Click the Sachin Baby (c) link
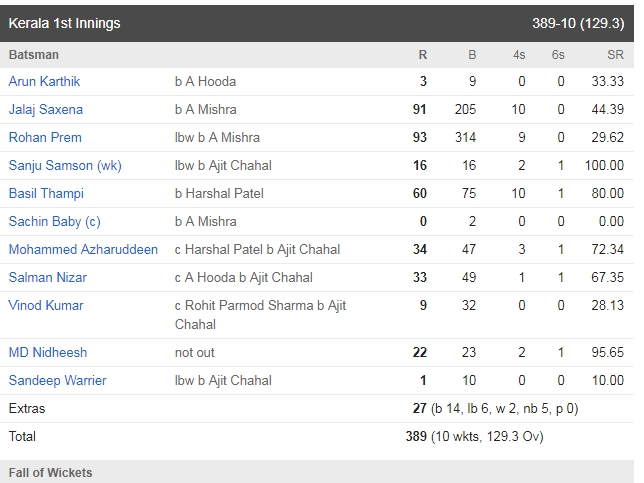644x483 pixels. point(54,221)
